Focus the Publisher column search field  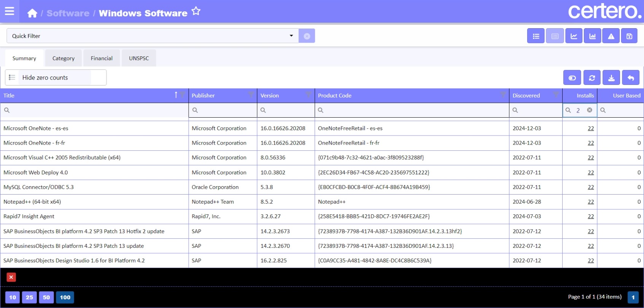[x=223, y=110]
